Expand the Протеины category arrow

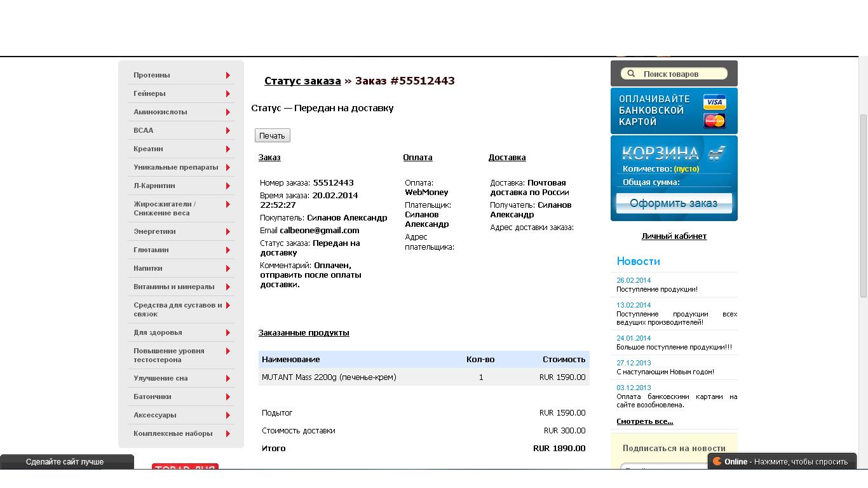click(x=227, y=76)
